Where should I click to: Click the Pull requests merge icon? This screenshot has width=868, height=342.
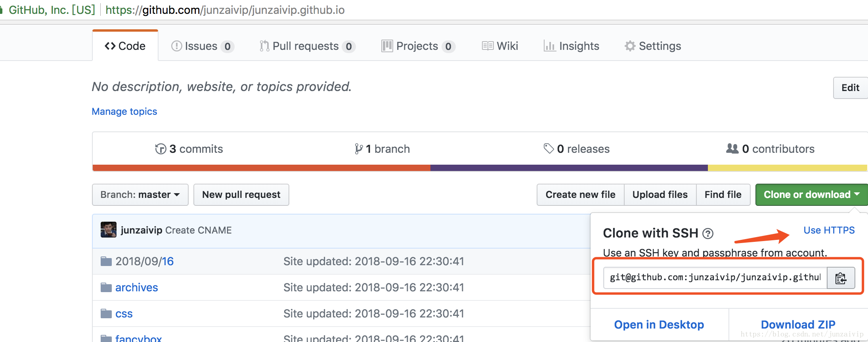pyautogui.click(x=264, y=46)
